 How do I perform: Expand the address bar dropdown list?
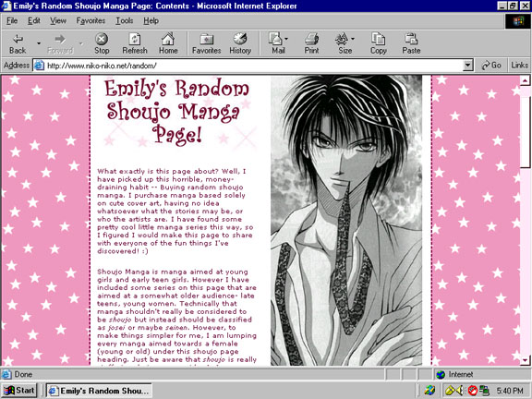pyautogui.click(x=468, y=66)
